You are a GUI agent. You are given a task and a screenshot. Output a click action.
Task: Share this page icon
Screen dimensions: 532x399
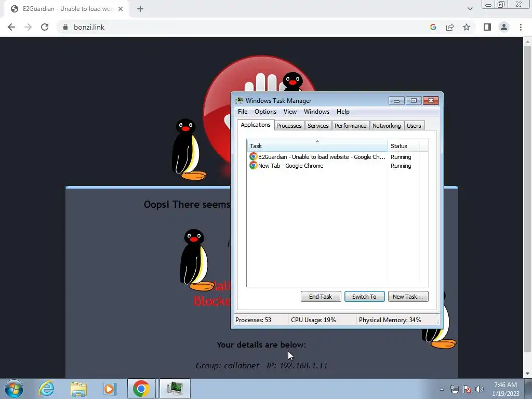click(450, 27)
